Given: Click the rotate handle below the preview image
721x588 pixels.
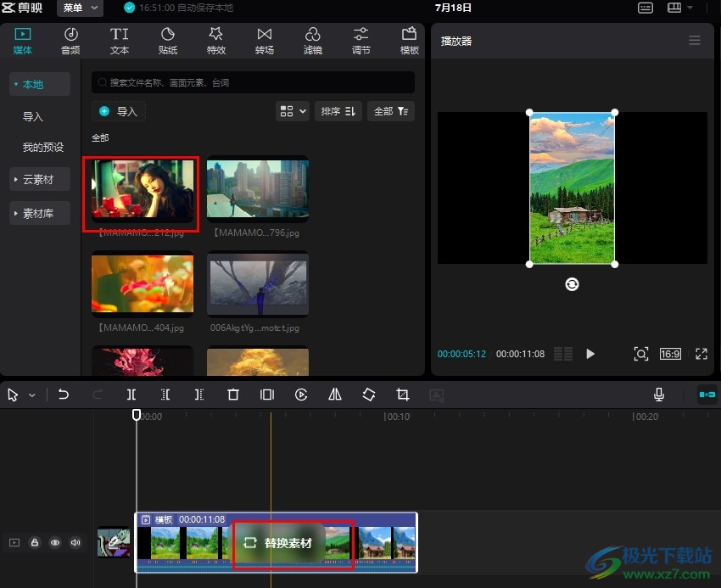Looking at the screenshot, I should [x=572, y=284].
